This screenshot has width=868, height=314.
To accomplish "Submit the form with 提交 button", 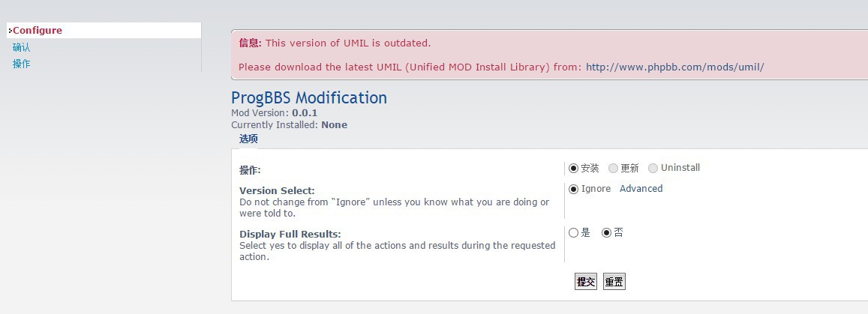I will 586,282.
